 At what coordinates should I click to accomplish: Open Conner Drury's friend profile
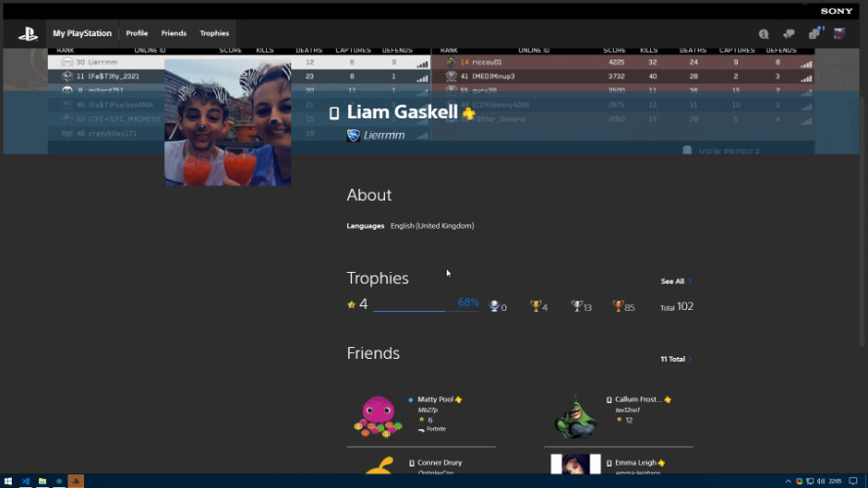pyautogui.click(x=440, y=463)
